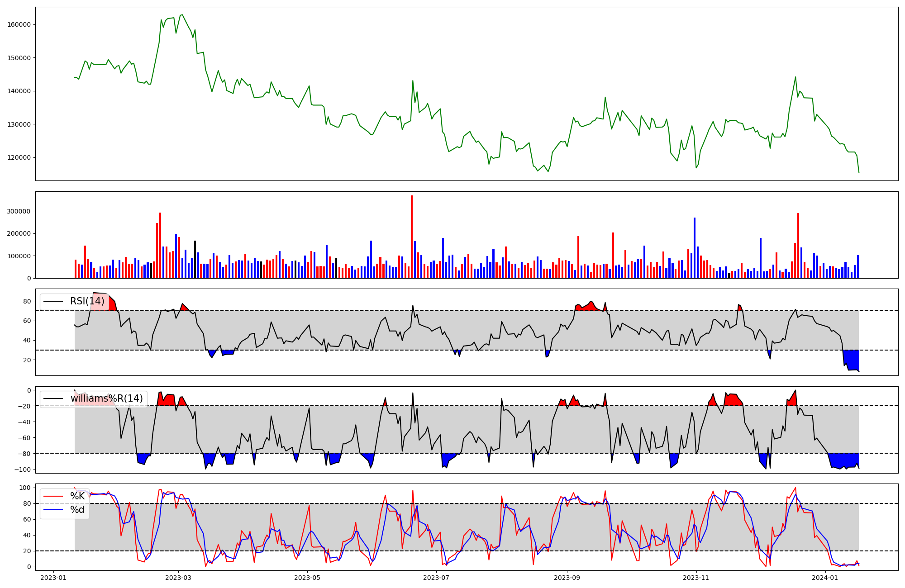
Task: Select the 2024-01 date tick label
Action: [x=825, y=578]
